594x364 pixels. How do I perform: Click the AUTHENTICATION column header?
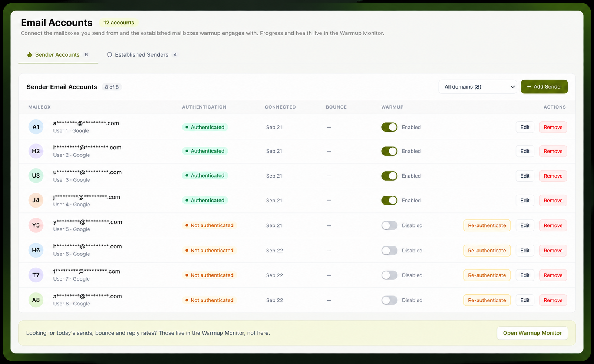click(x=204, y=107)
